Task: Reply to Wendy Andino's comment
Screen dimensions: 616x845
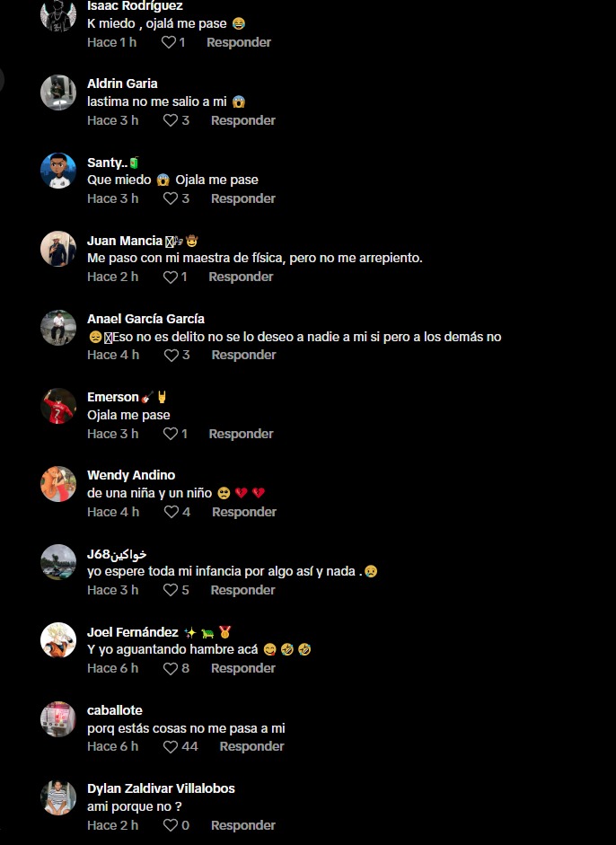Action: [244, 512]
